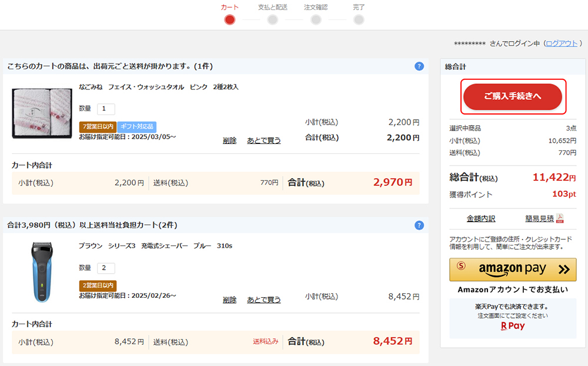Viewport: 588px width, 366px height.
Task: Click 楽天Payでも決済できます text
Action: pos(513,307)
